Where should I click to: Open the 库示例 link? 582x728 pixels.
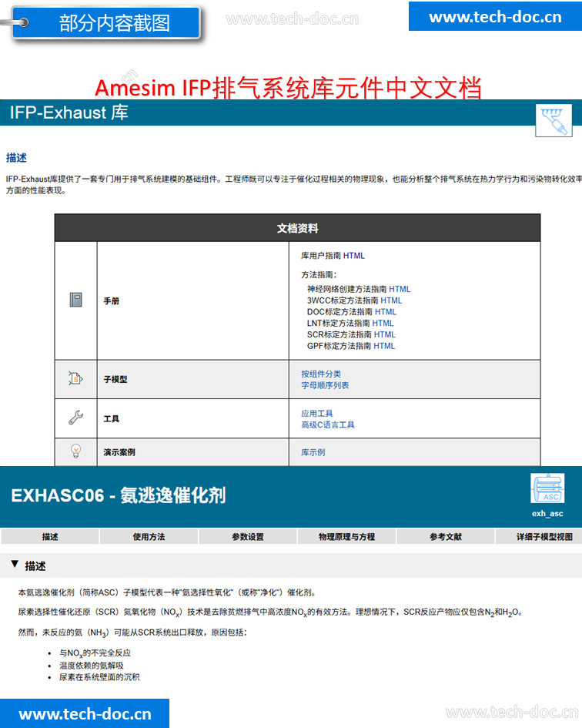(313, 452)
